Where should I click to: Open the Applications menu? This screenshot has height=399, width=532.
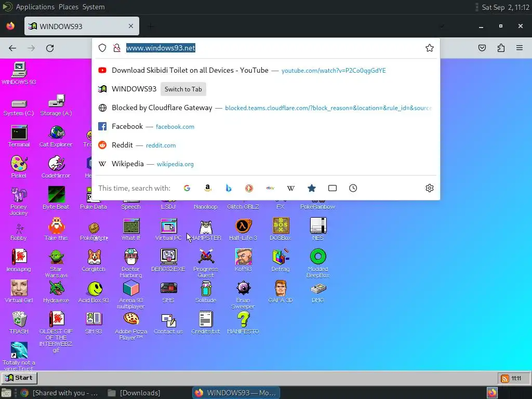[x=35, y=7]
